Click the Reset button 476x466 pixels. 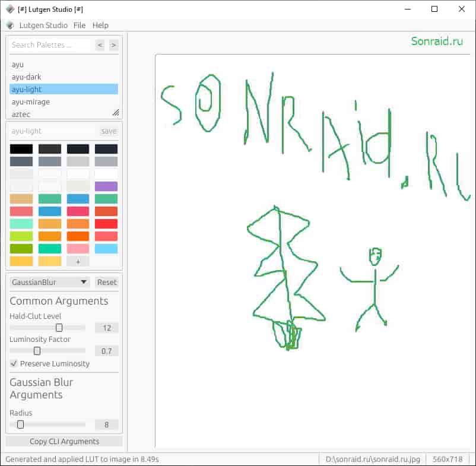point(107,282)
